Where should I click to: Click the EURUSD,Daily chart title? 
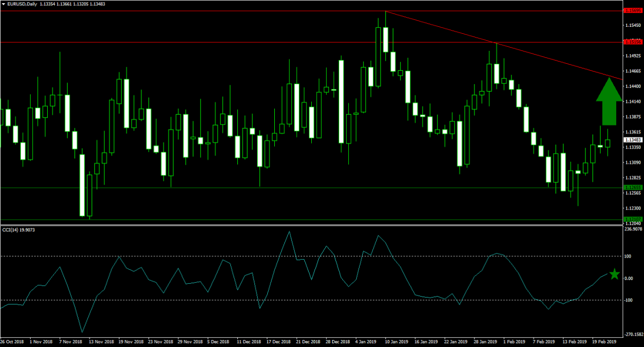(x=21, y=4)
